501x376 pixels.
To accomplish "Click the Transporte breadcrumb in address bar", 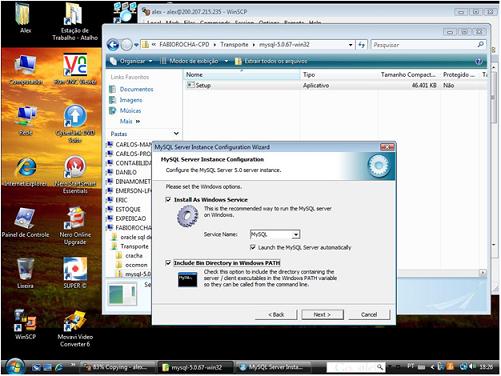I will pos(234,45).
